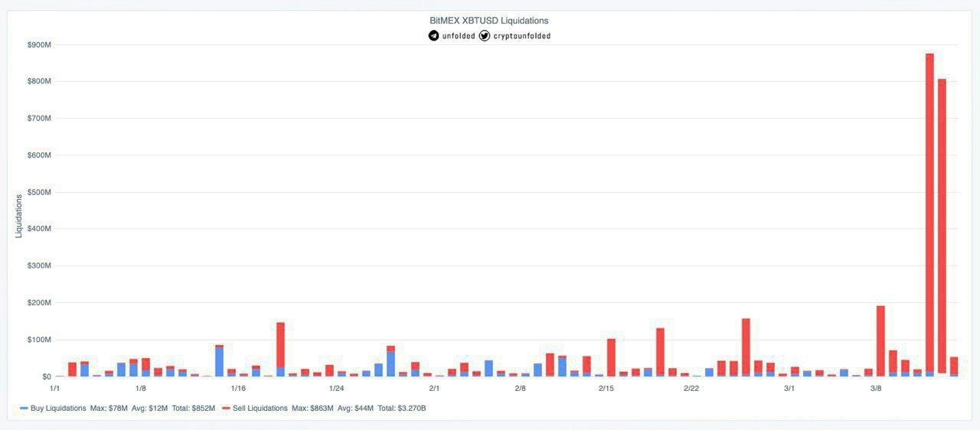
Task: Click the 2/8 date label
Action: (x=520, y=389)
